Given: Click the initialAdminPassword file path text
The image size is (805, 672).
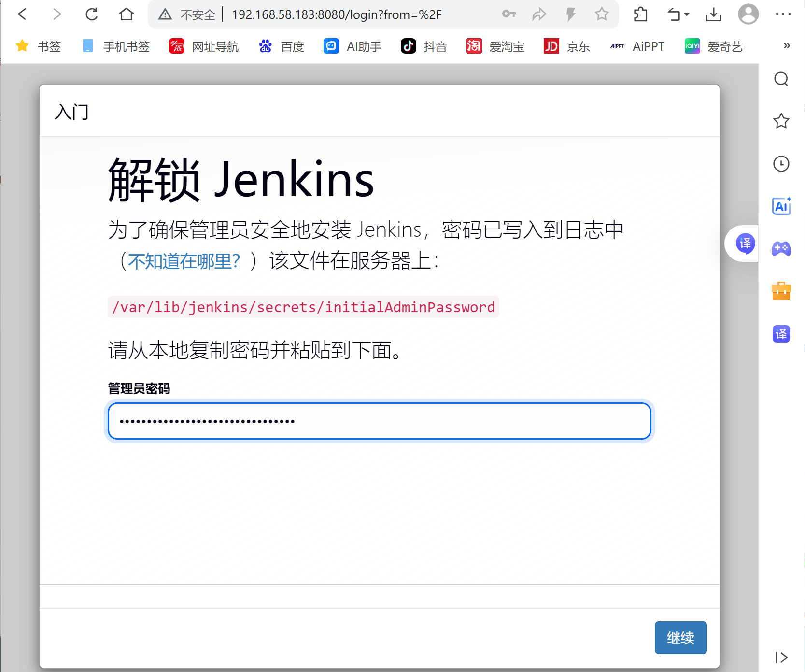Looking at the screenshot, I should (303, 307).
